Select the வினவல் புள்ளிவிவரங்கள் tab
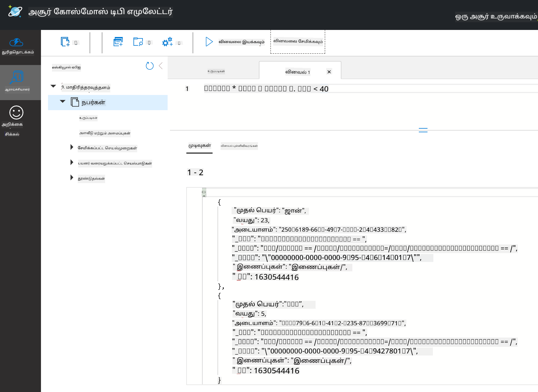The height and width of the screenshot is (392, 538). tap(239, 146)
